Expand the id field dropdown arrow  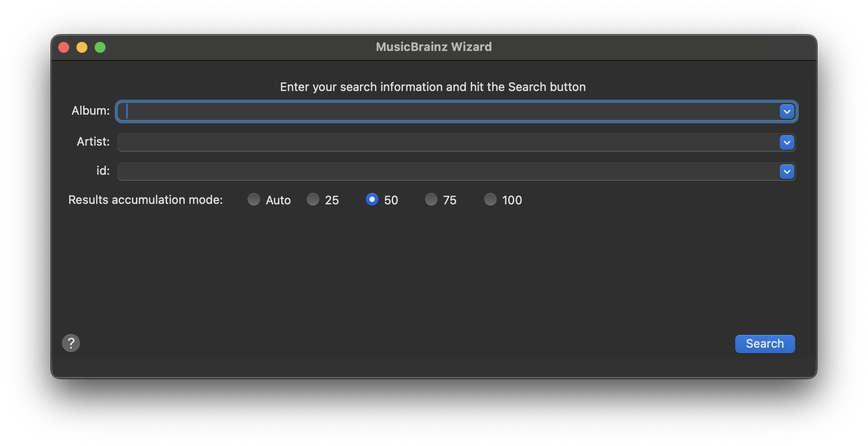click(787, 172)
